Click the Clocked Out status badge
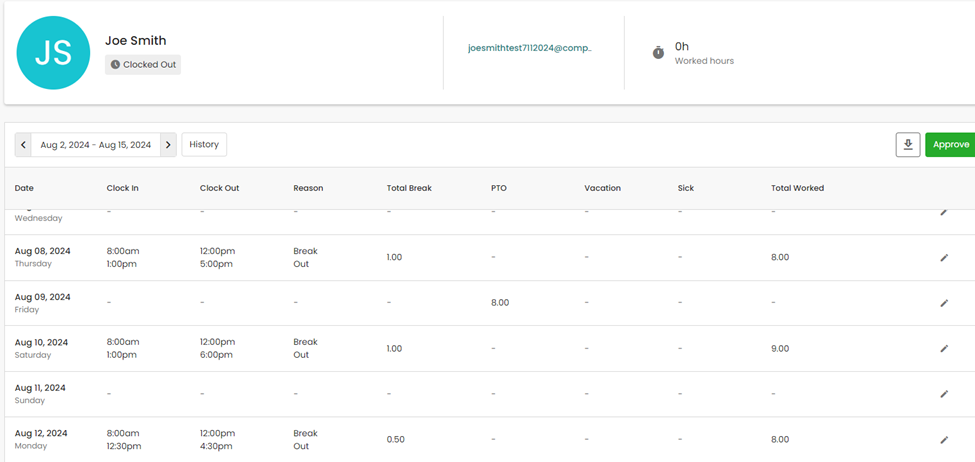The image size is (975, 462). pyautogui.click(x=144, y=65)
